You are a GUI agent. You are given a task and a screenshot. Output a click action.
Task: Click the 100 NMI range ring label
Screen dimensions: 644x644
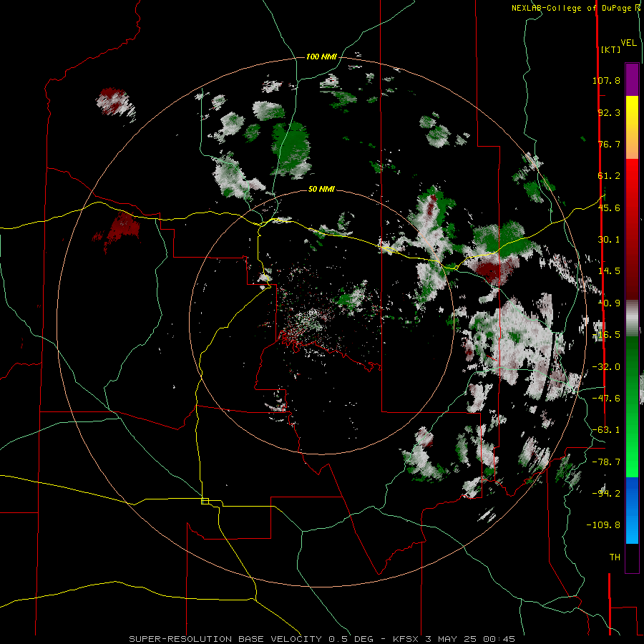pyautogui.click(x=321, y=57)
